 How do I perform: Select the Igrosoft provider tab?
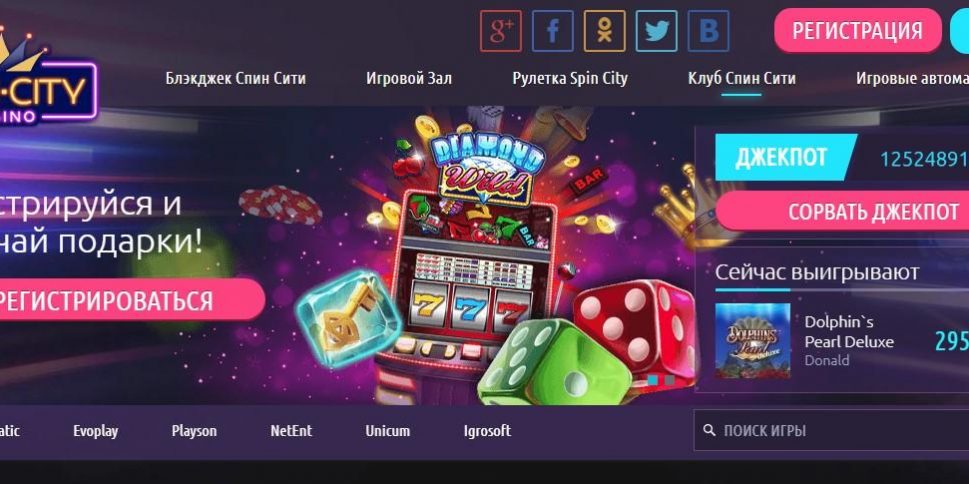487,431
